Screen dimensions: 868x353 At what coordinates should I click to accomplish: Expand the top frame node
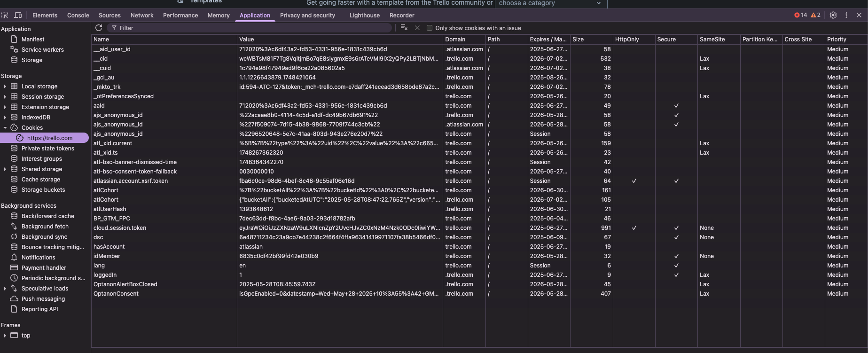pos(5,336)
